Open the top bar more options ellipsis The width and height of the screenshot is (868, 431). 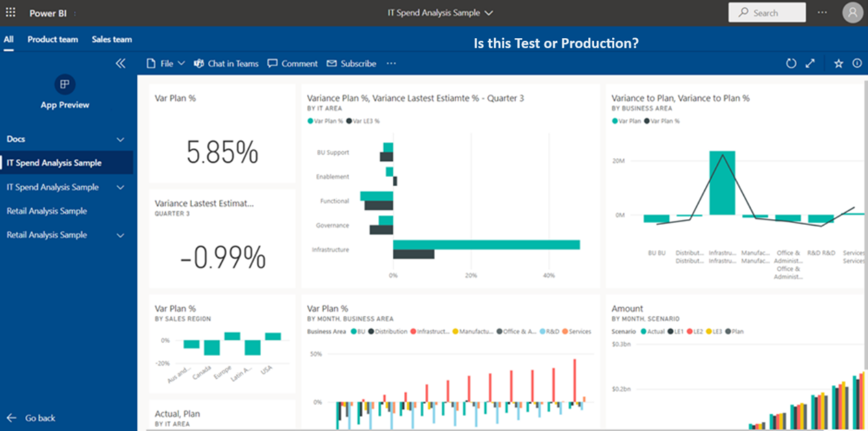[822, 12]
